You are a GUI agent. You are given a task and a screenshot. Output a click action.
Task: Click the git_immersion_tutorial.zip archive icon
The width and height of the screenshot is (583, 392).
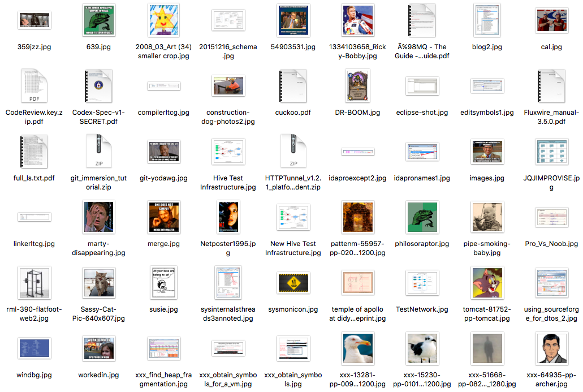point(98,152)
